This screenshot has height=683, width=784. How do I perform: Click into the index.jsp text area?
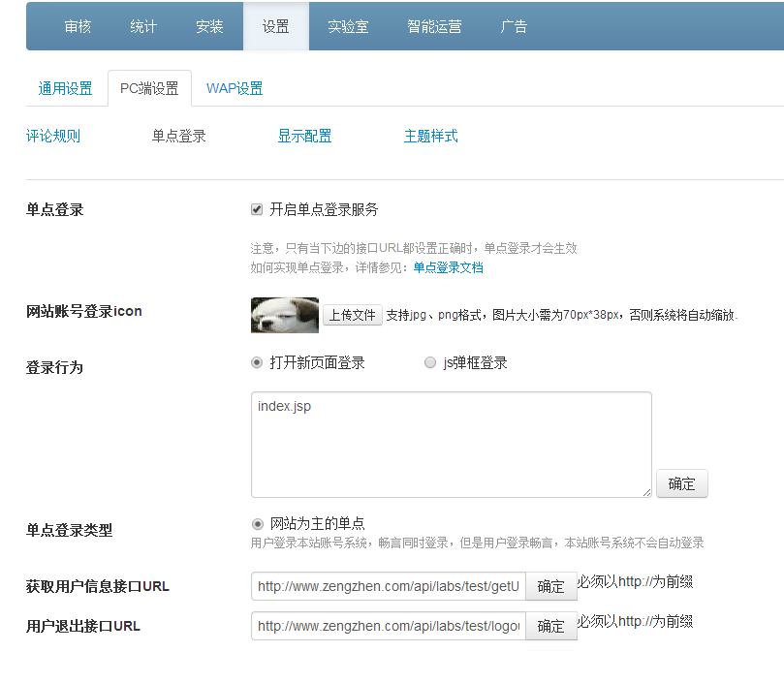tap(451, 444)
